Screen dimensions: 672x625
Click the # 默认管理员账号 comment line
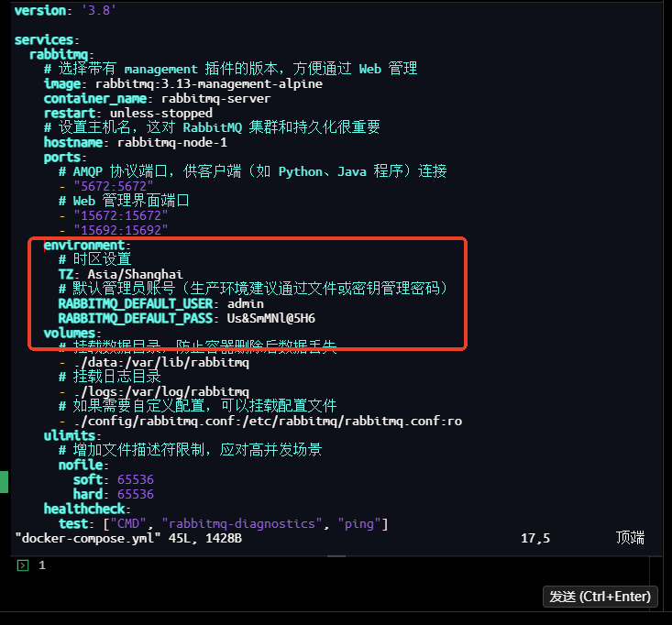pyautogui.click(x=252, y=289)
